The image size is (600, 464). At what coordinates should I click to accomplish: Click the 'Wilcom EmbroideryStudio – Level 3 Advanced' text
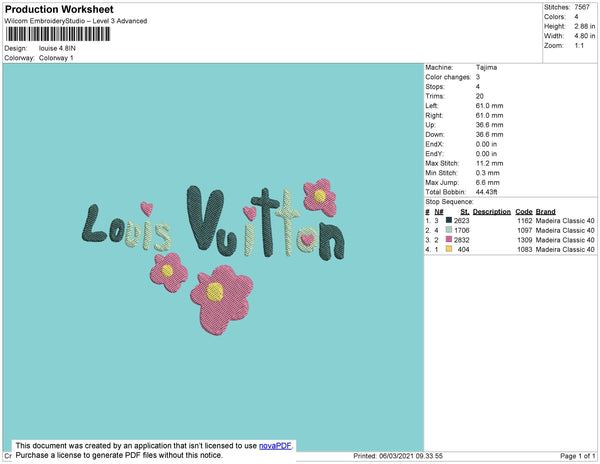click(76, 21)
